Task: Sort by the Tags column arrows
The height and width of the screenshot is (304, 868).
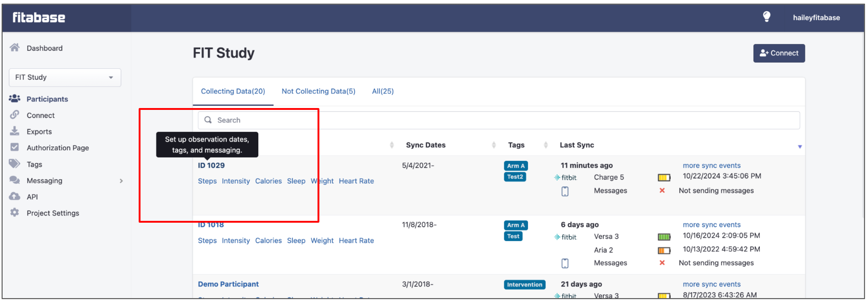Action: click(546, 145)
